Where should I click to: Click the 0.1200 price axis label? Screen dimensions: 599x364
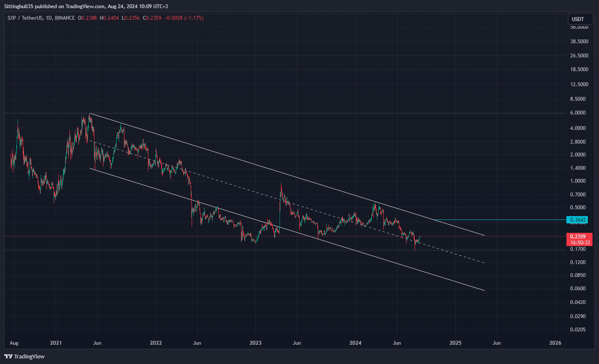[578, 262]
